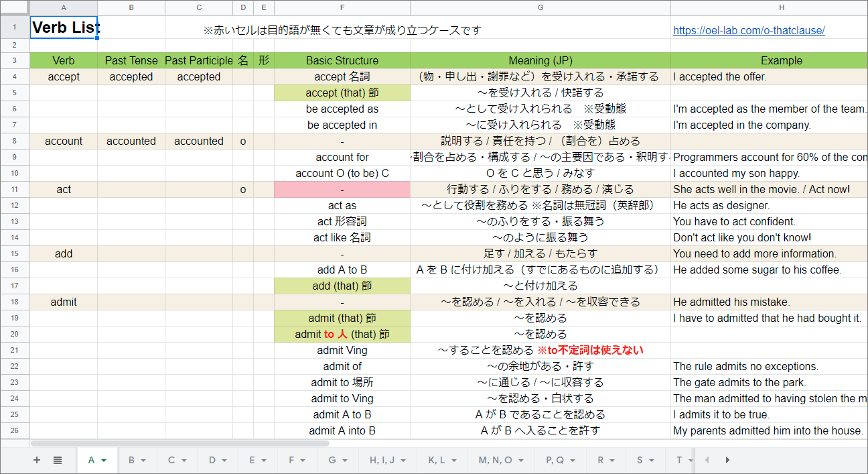Select the admit verb cell

click(x=64, y=302)
